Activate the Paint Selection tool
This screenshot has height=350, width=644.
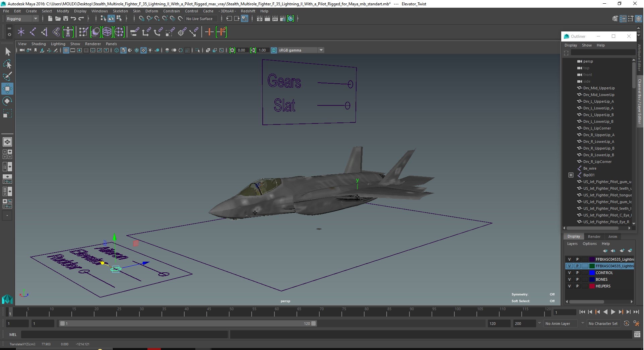[x=7, y=76]
